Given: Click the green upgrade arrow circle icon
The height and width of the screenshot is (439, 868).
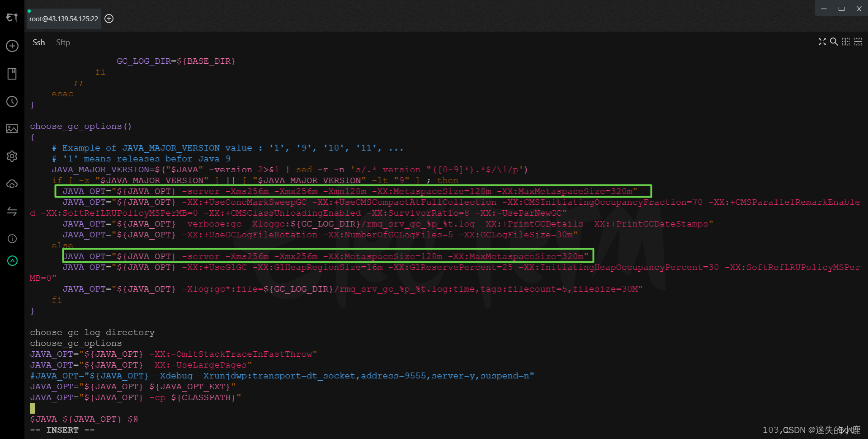Looking at the screenshot, I should (x=12, y=261).
